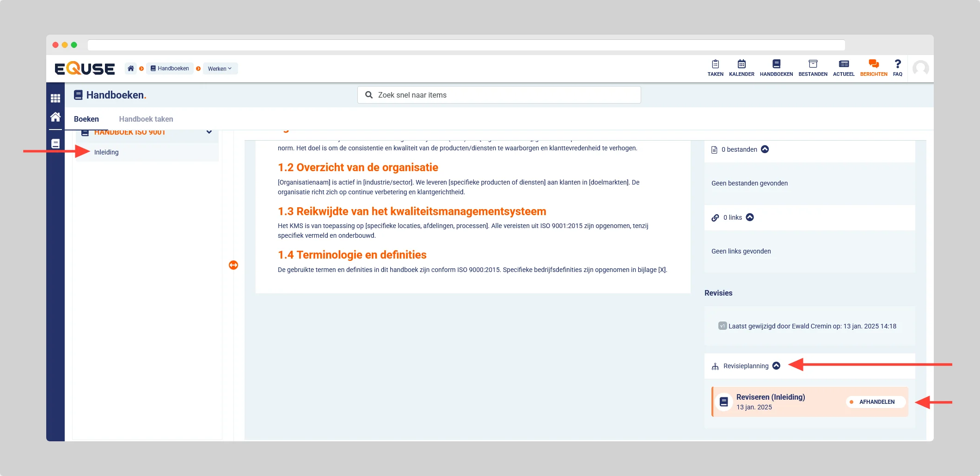Viewport: 980px width, 476px height.
Task: Collapse the 0 bestanden section
Action: coord(765,149)
